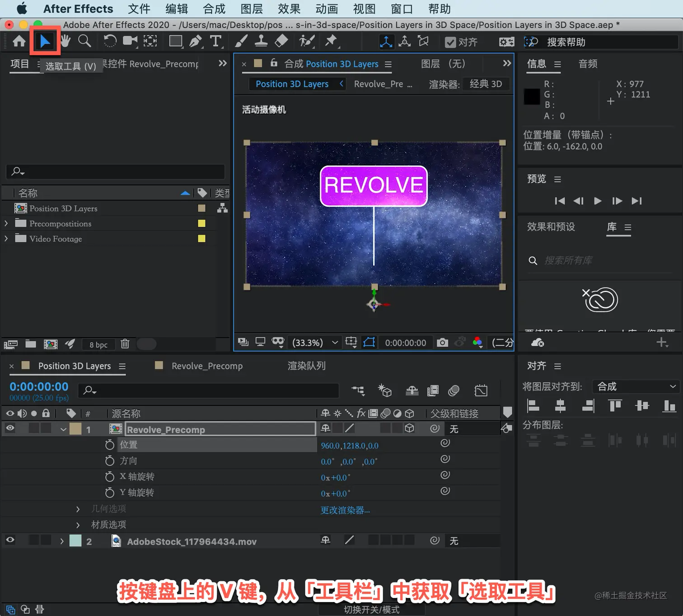
Task: Delete selected project item with trash icon
Action: tap(125, 344)
